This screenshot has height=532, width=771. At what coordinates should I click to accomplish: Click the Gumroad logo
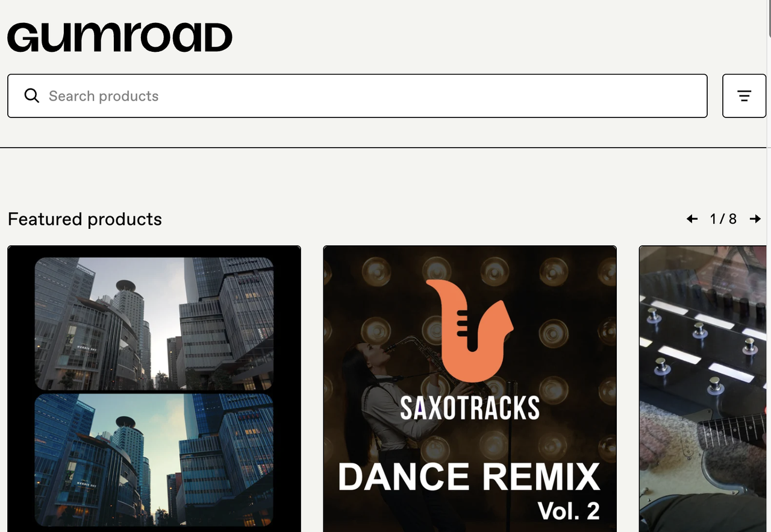pyautogui.click(x=119, y=37)
